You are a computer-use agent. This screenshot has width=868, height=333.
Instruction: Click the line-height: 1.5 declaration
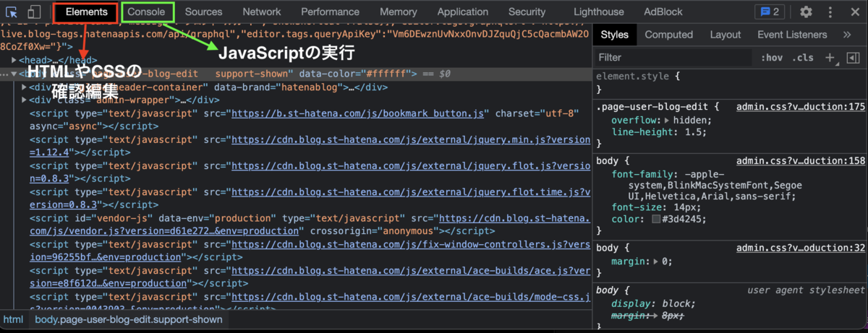pyautogui.click(x=658, y=133)
